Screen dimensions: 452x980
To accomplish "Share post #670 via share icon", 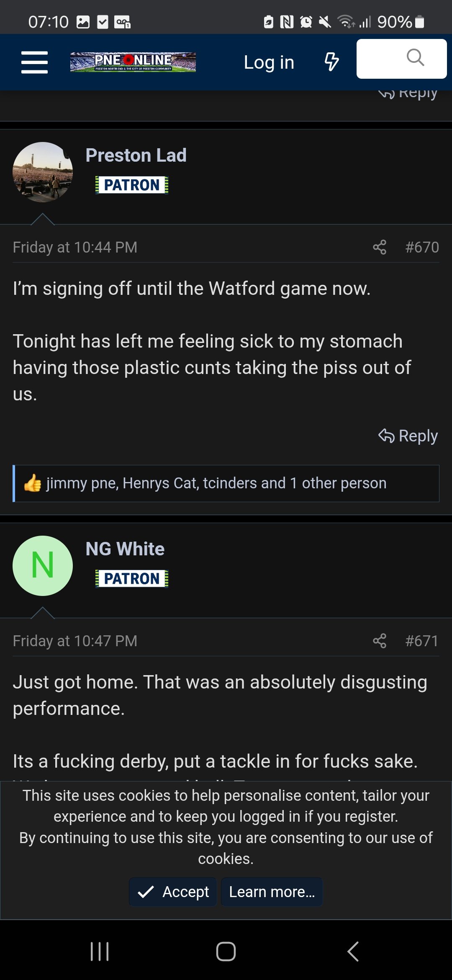I will pos(380,247).
